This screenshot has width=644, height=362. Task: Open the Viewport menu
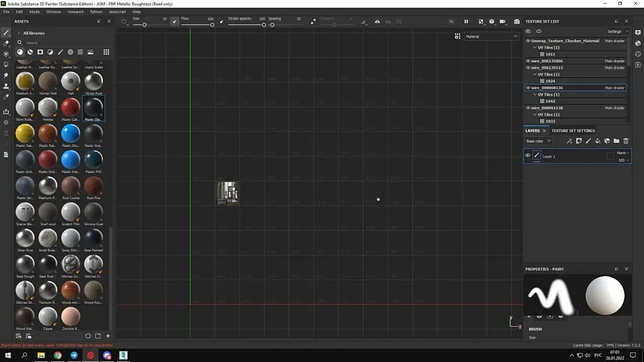tap(75, 11)
